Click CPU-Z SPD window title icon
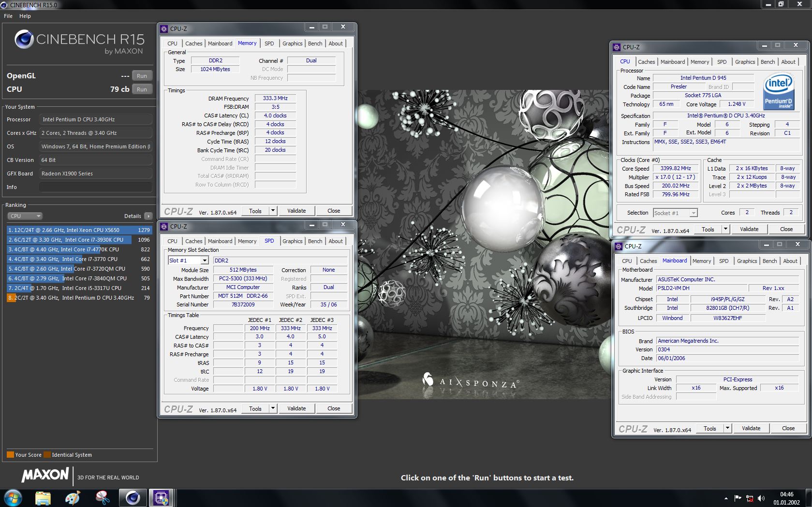812x507 pixels. pyautogui.click(x=164, y=226)
